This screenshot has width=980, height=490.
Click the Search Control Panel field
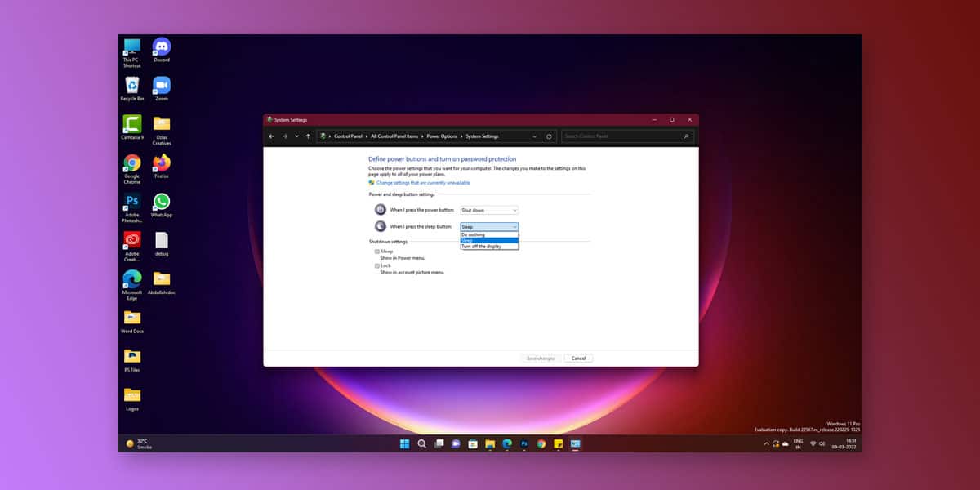tap(627, 136)
